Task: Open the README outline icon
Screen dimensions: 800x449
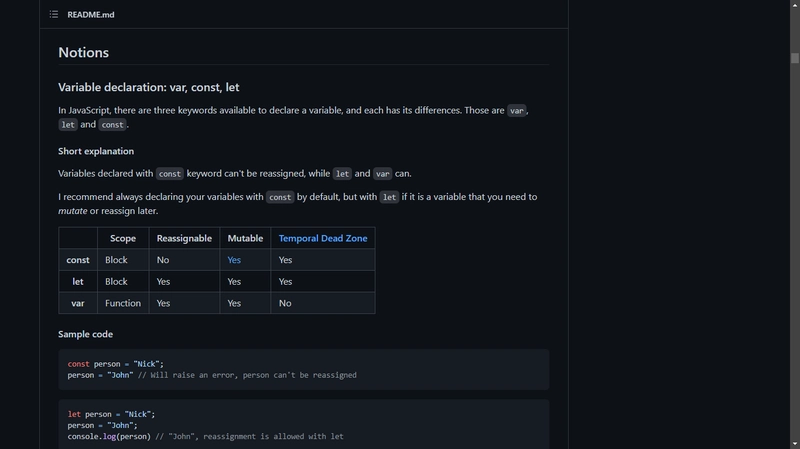Action: pyautogui.click(x=54, y=14)
